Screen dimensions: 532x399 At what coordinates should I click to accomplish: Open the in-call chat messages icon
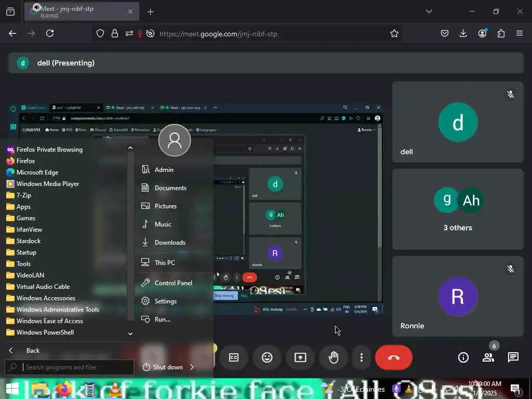click(513, 357)
